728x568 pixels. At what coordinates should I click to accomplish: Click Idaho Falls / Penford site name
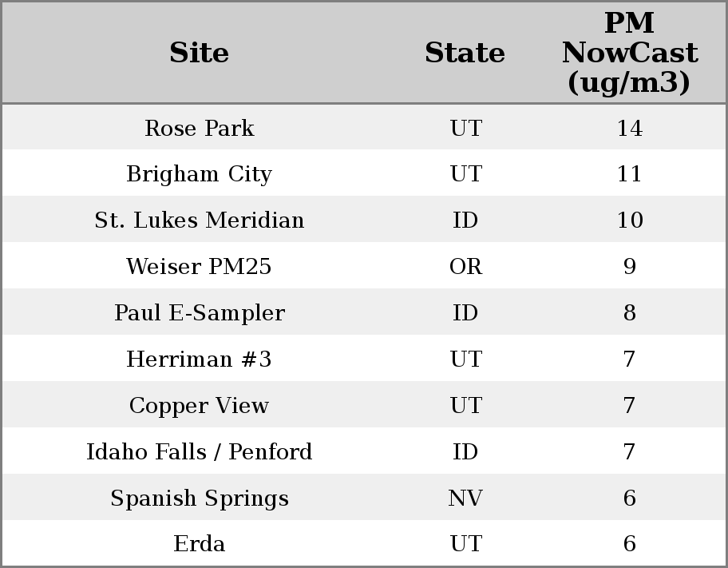point(199,452)
